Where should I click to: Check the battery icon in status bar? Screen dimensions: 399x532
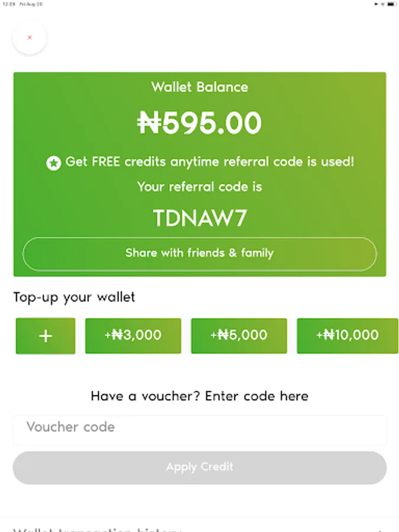[391, 4]
